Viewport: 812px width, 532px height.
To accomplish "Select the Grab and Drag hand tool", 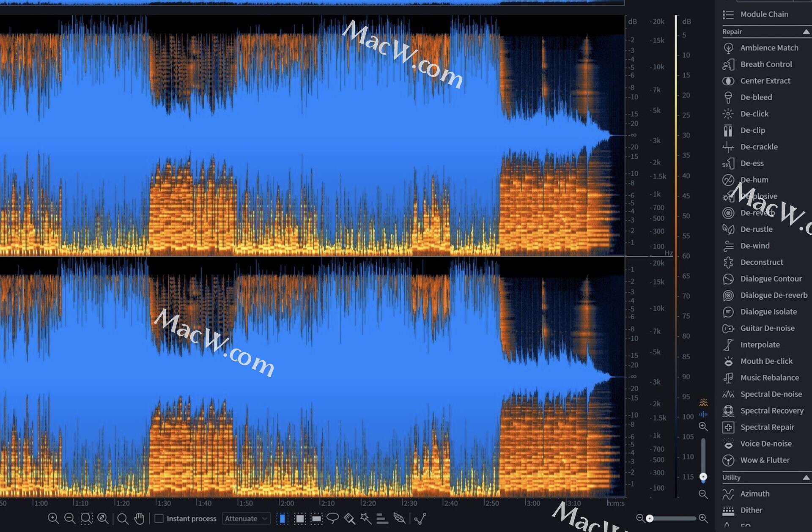I will (x=139, y=518).
